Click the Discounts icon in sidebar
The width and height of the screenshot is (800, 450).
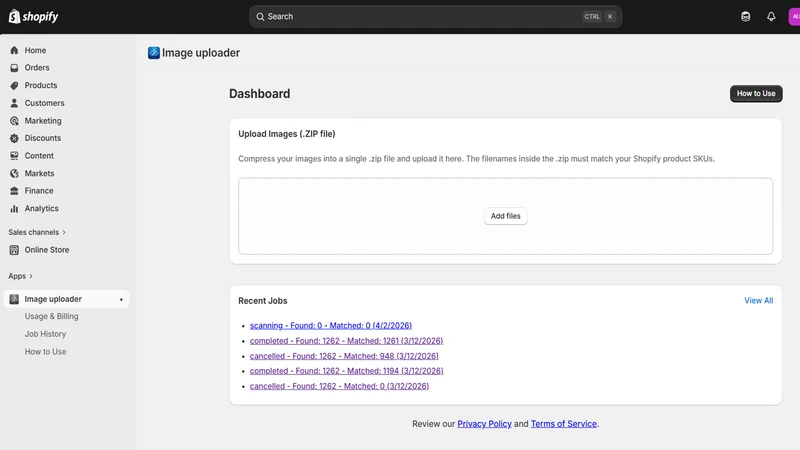coord(14,138)
